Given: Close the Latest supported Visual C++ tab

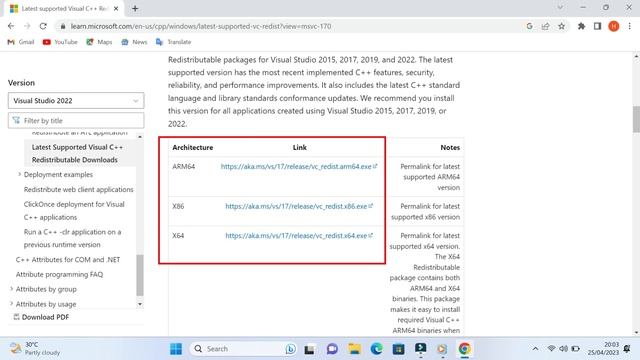Looking at the screenshot, I should (116, 8).
